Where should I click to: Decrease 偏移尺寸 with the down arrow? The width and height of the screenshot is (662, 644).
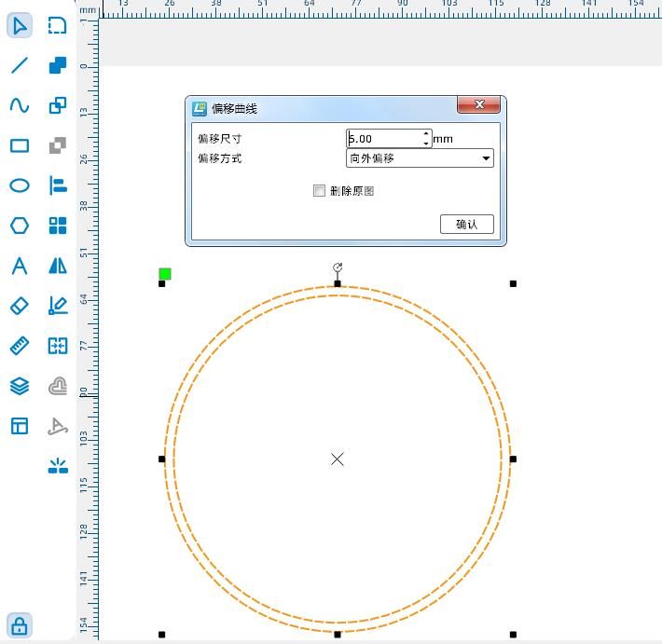(x=426, y=144)
